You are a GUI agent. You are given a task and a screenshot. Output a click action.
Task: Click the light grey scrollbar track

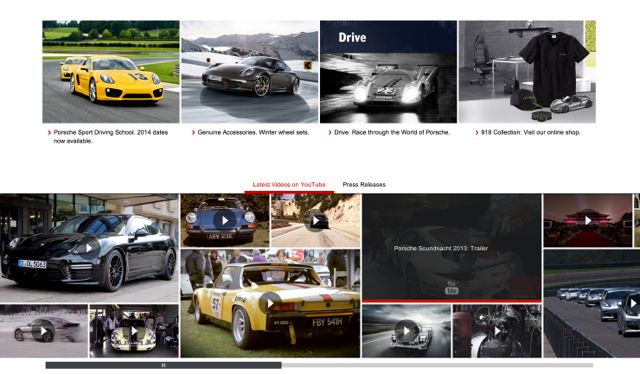point(437,365)
